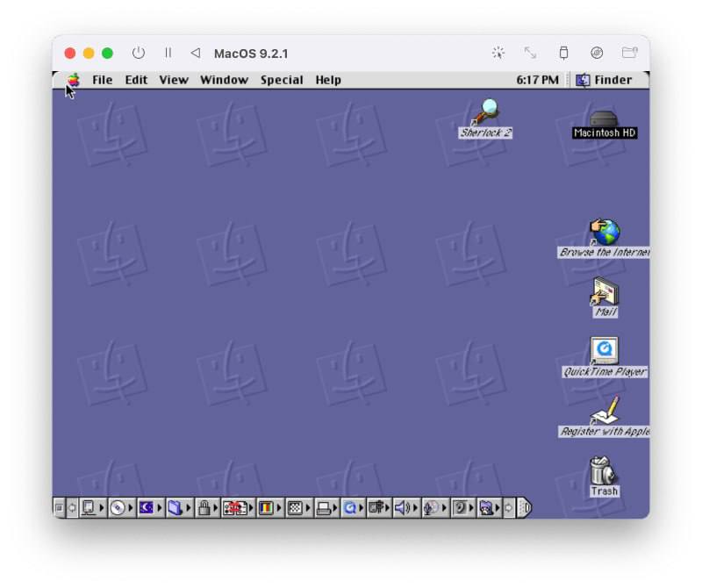Image resolution: width=702 pixels, height=588 pixels.
Task: Open the Finder application switcher menu
Action: (x=604, y=80)
